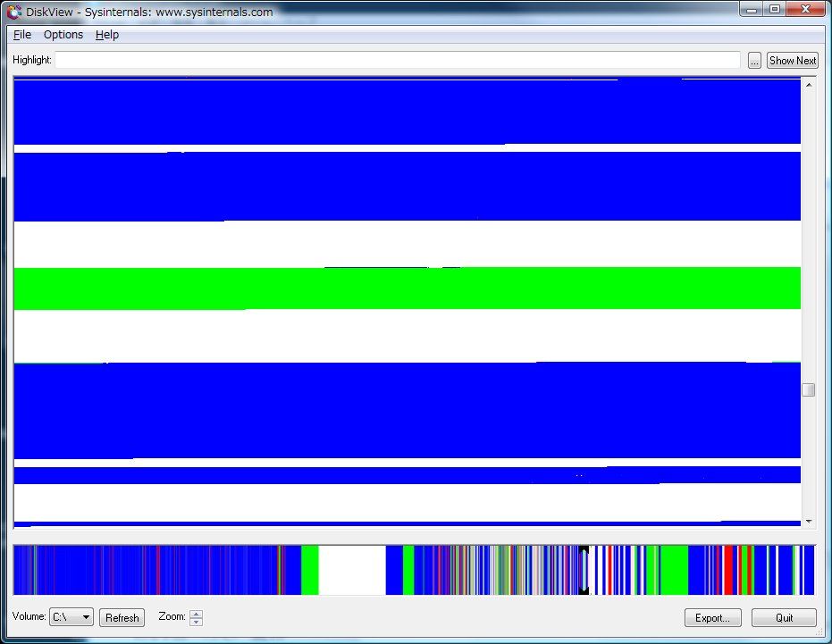Click the DiskView application icon in title bar
This screenshot has height=644, width=832.
[14, 11]
